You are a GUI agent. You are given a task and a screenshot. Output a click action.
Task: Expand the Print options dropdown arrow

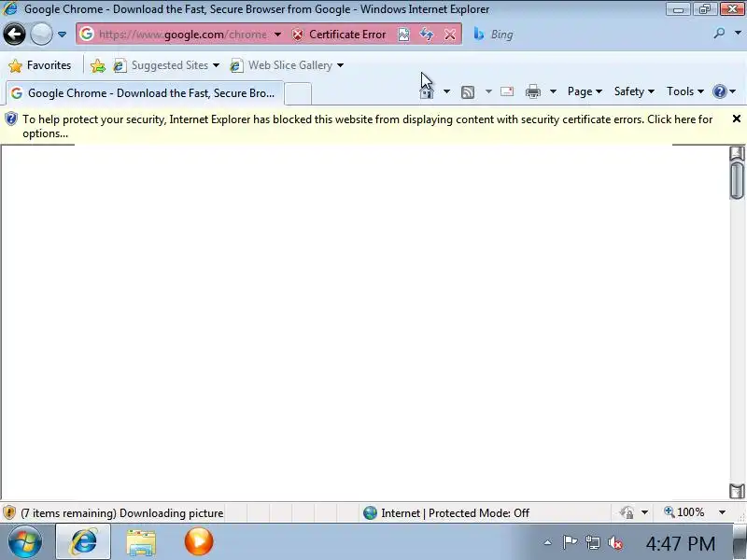(553, 91)
